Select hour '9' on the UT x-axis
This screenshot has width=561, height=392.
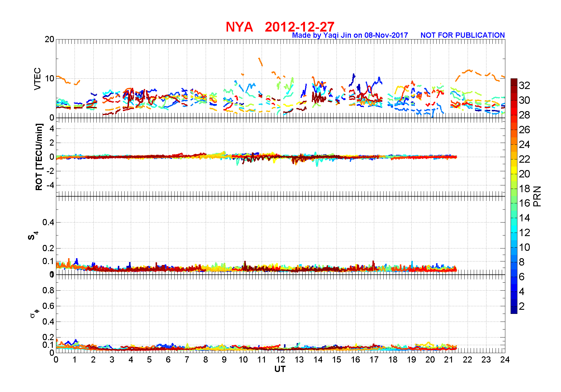224,360
